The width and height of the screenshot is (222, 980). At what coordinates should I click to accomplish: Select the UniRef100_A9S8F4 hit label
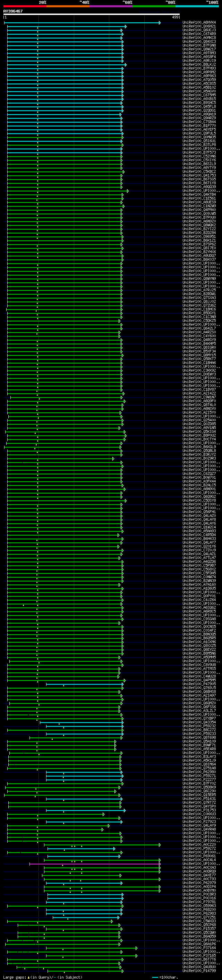[x=199, y=57]
